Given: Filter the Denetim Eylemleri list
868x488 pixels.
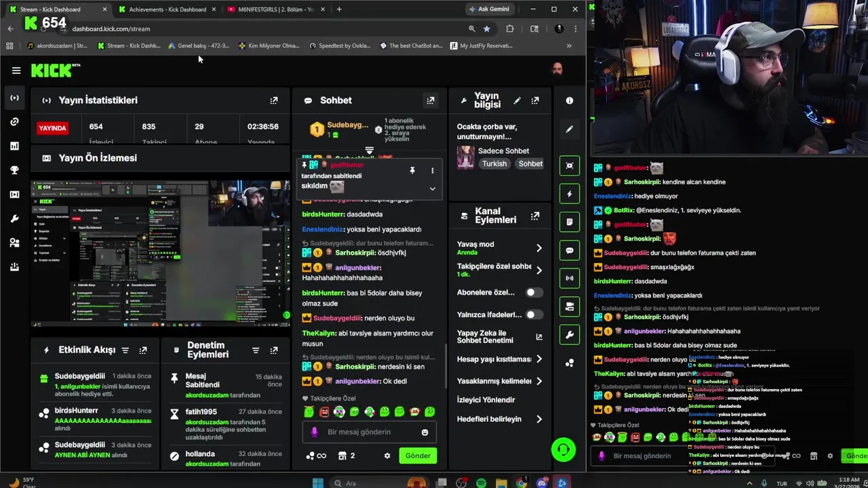Looking at the screenshot, I should click(x=256, y=350).
